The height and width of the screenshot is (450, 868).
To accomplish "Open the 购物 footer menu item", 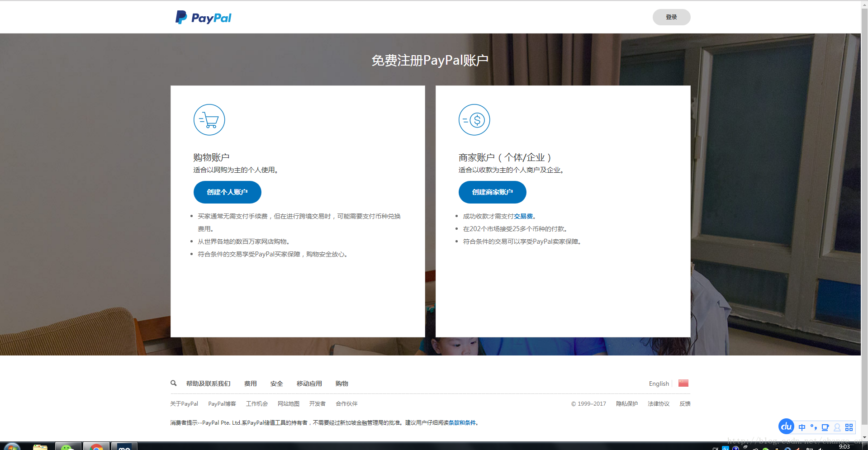I will pyautogui.click(x=342, y=384).
